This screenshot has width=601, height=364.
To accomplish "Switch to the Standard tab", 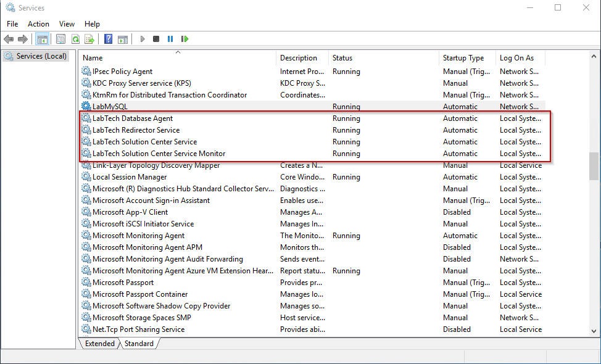I will click(x=139, y=344).
